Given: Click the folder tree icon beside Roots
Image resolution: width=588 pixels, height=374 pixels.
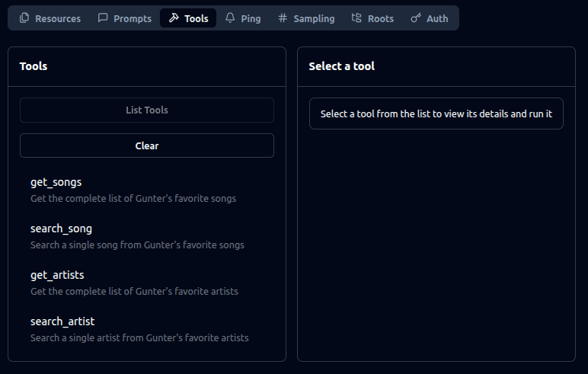Looking at the screenshot, I should (x=356, y=18).
